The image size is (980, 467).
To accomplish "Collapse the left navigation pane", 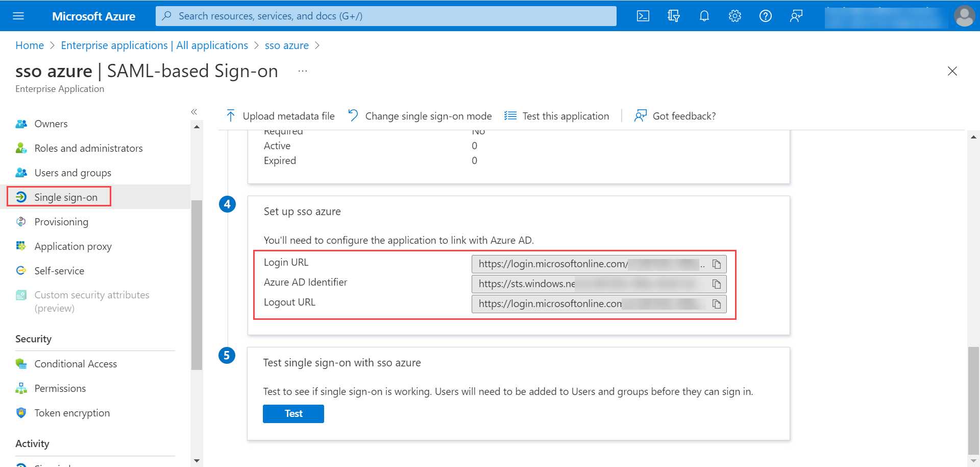I will coord(194,111).
